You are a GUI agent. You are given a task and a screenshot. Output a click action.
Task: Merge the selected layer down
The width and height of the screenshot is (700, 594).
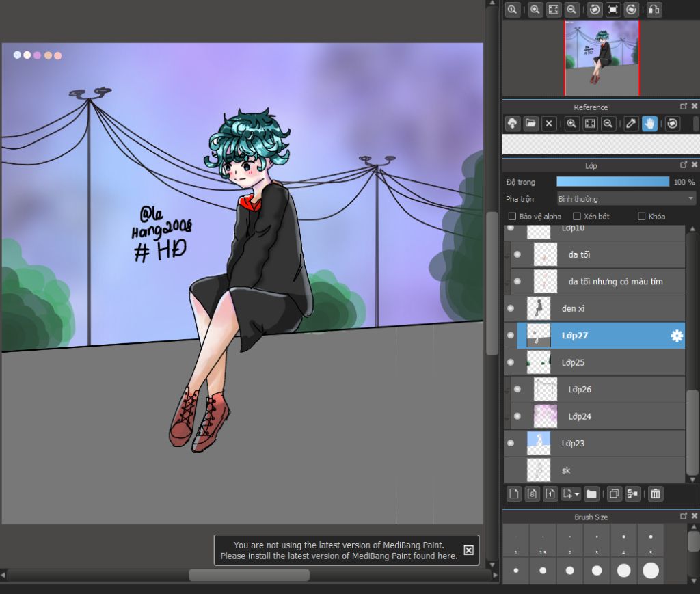pos(632,494)
